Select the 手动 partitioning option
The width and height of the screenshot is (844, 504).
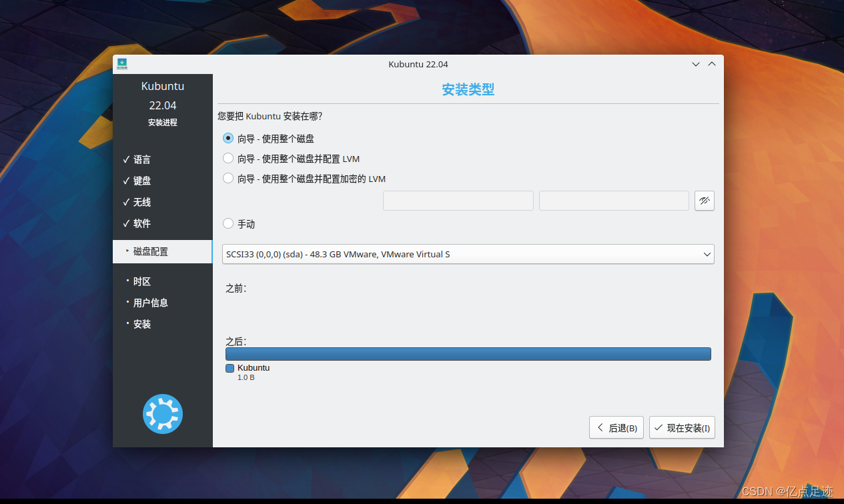(x=228, y=224)
